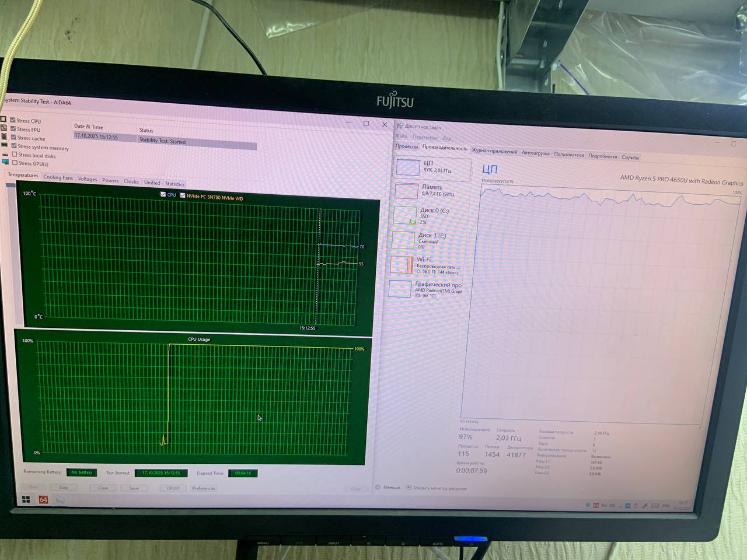Toggle NVMe PC SN730 graph checkbox
The image size is (747, 560).
click(x=183, y=195)
